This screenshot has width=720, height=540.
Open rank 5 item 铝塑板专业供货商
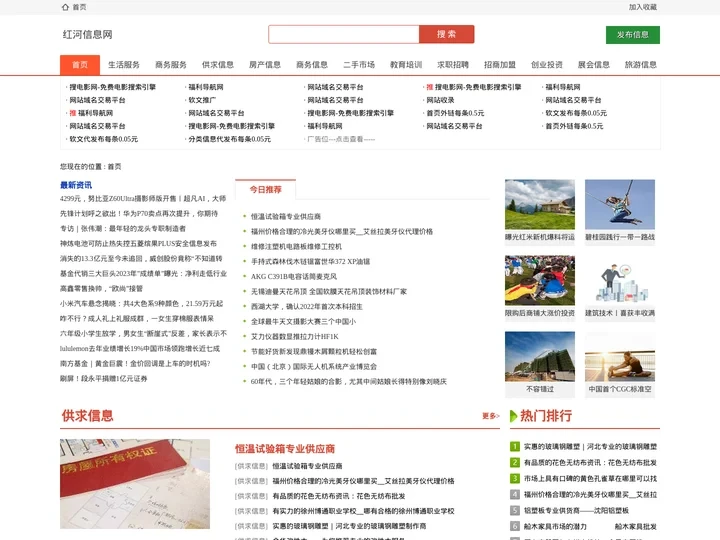(x=576, y=511)
